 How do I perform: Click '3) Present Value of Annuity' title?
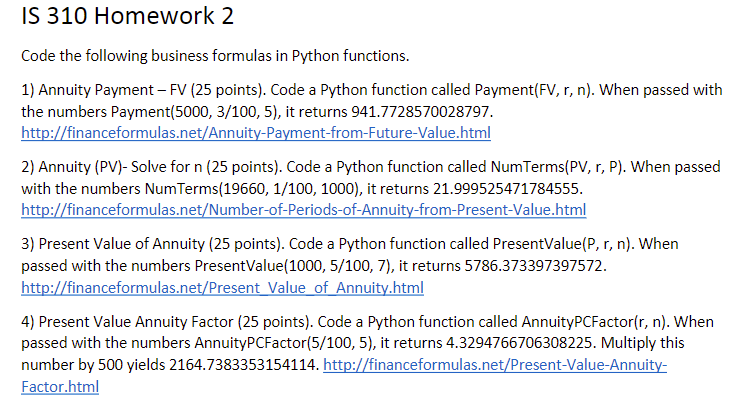pyautogui.click(x=113, y=244)
